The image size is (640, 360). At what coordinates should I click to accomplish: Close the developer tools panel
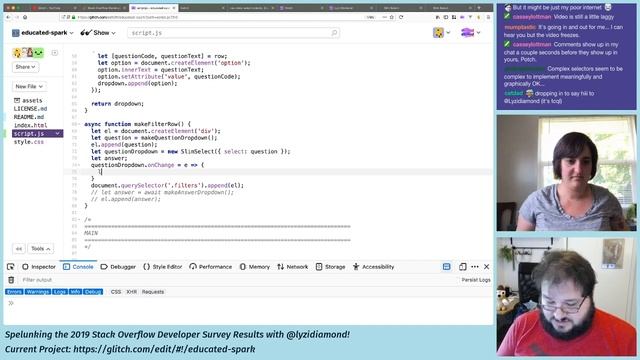(x=487, y=267)
